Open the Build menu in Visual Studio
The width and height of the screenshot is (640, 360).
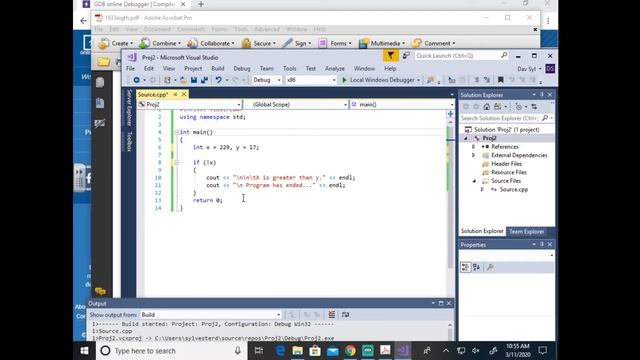218,69
